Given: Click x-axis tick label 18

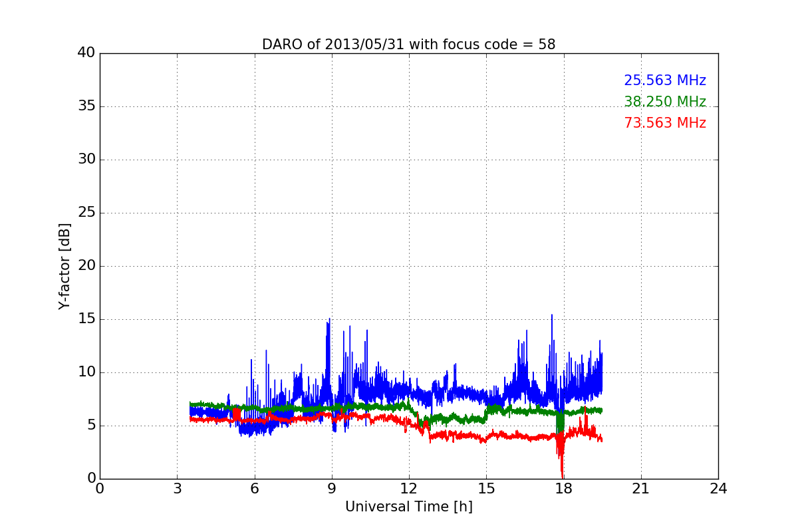Looking at the screenshot, I should coord(563,488).
